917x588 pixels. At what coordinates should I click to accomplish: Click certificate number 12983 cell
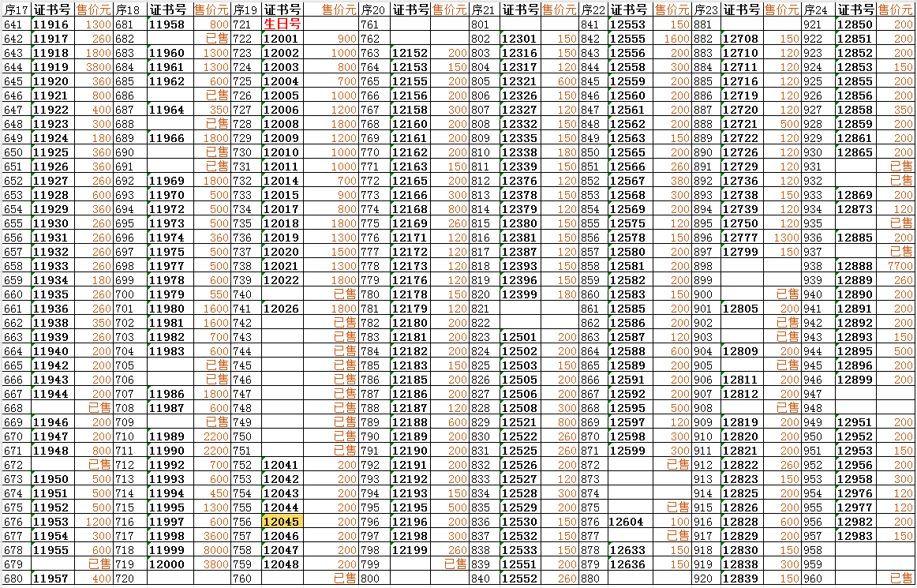855,536
